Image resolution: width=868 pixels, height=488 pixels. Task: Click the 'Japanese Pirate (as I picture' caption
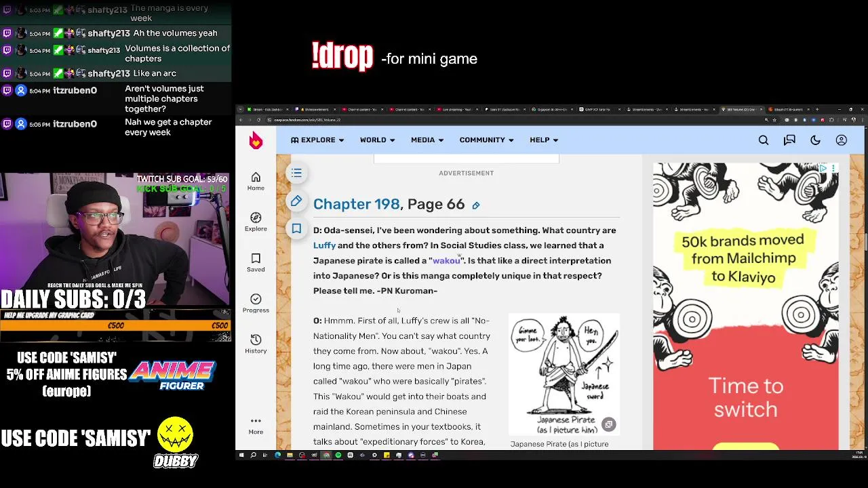(559, 444)
